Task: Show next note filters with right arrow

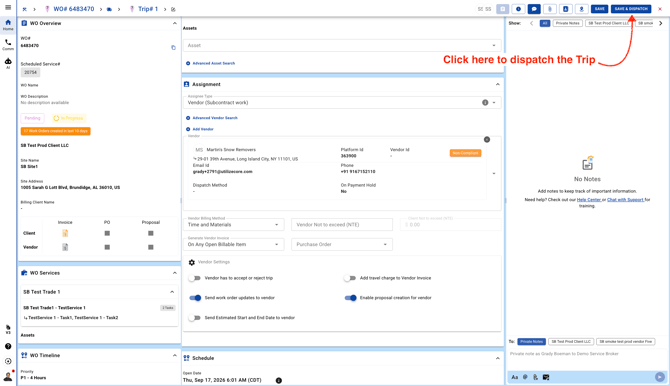Action: coord(661,23)
